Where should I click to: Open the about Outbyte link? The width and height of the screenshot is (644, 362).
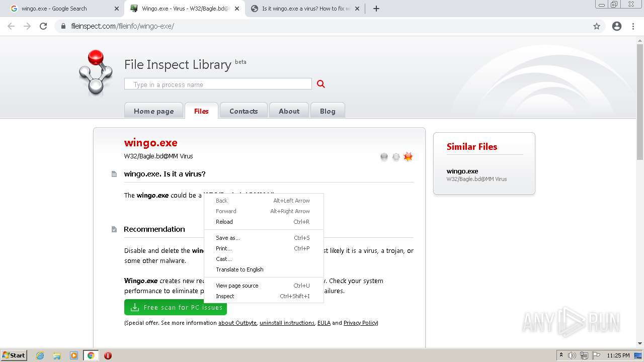click(237, 323)
